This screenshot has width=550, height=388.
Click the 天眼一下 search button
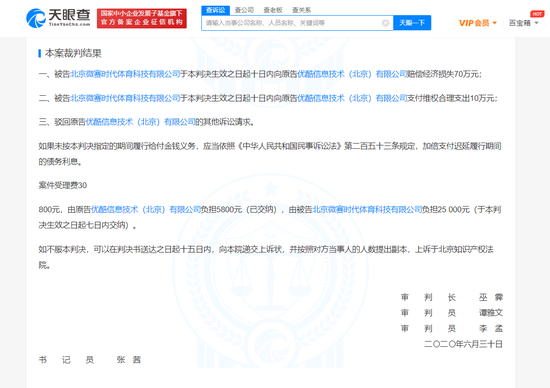(412, 23)
